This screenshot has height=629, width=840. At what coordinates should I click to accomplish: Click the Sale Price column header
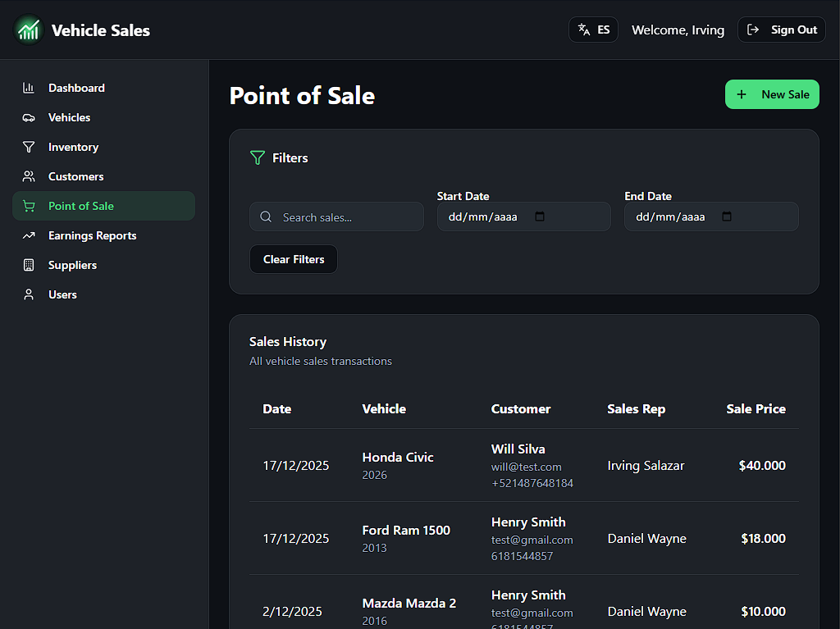[756, 408]
